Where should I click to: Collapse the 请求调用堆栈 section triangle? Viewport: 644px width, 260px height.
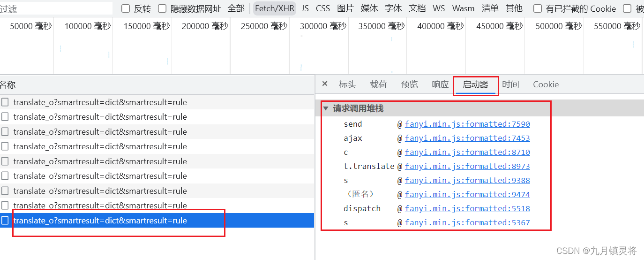tap(326, 108)
